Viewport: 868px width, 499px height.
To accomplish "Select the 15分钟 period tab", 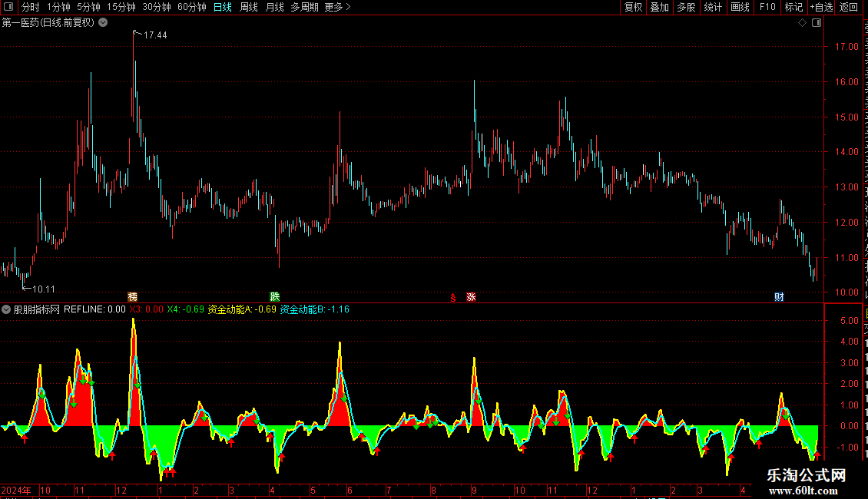I will [x=121, y=7].
